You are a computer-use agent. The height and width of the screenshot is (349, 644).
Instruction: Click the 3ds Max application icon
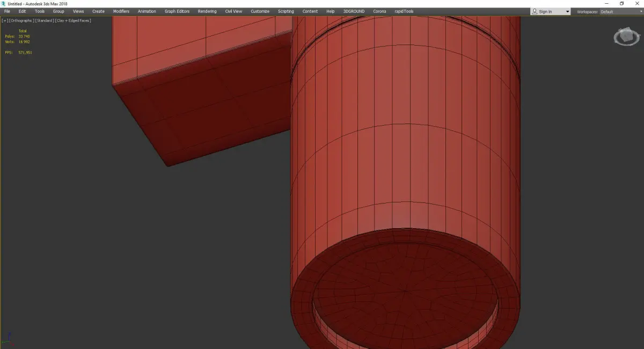click(3, 4)
